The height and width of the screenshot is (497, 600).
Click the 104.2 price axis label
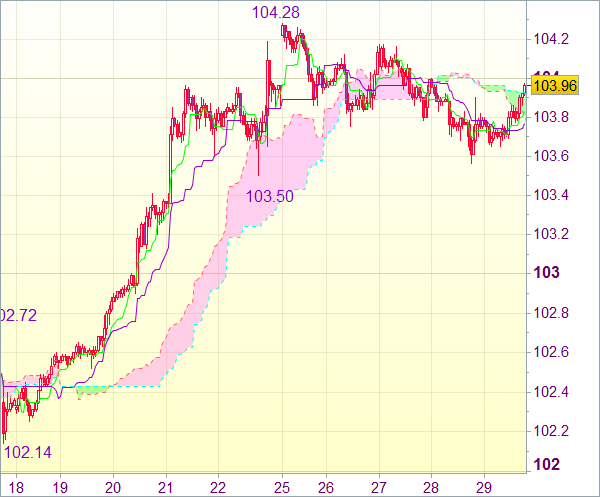[551, 39]
